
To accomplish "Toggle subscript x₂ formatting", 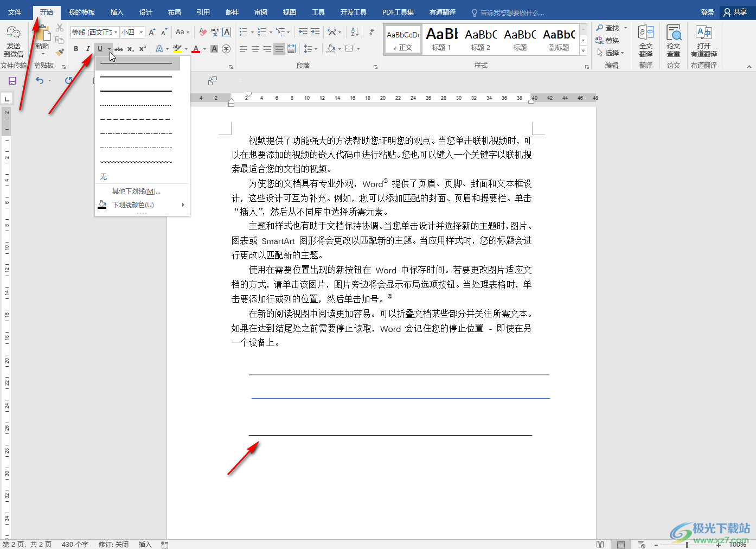I will tap(131, 49).
